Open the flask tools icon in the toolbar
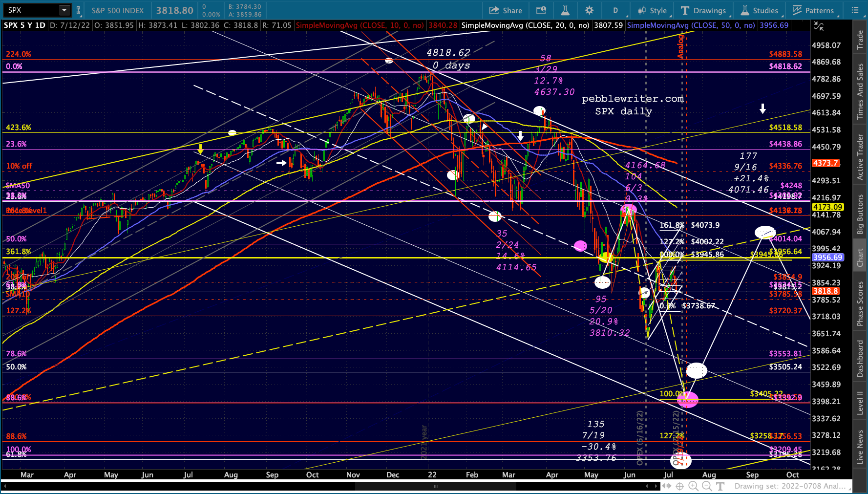The height and width of the screenshot is (494, 868). click(565, 10)
